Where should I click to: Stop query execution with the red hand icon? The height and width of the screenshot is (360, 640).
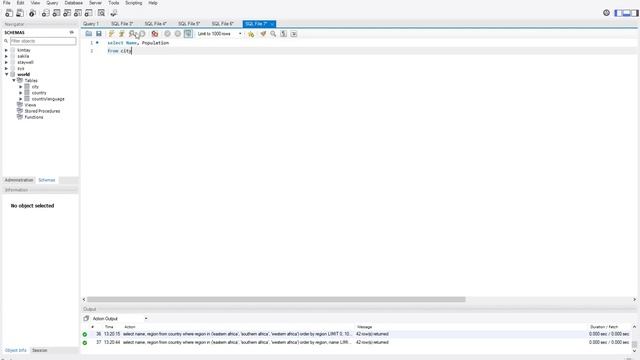(x=155, y=34)
